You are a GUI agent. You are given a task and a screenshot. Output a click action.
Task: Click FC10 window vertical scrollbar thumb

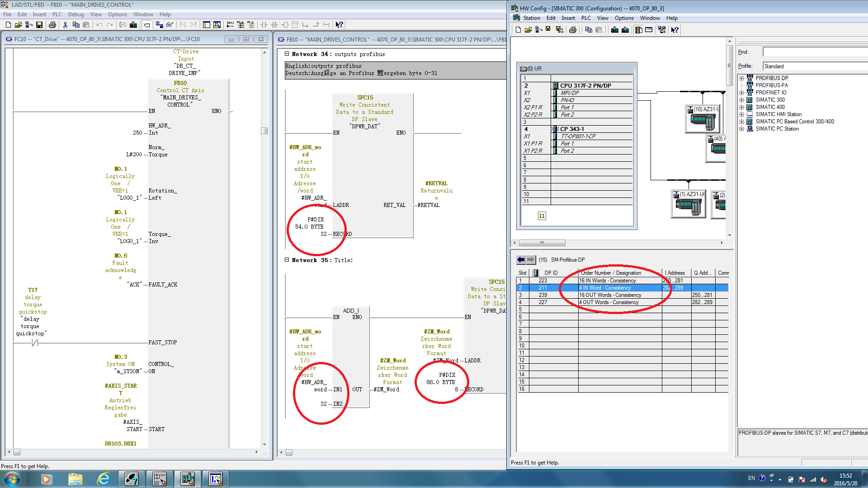[264, 131]
